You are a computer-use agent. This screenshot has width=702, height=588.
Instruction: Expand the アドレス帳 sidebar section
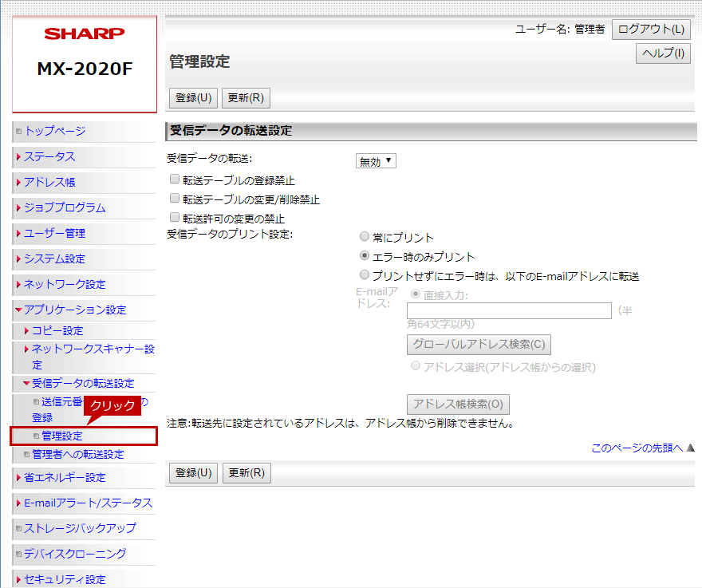tap(49, 182)
